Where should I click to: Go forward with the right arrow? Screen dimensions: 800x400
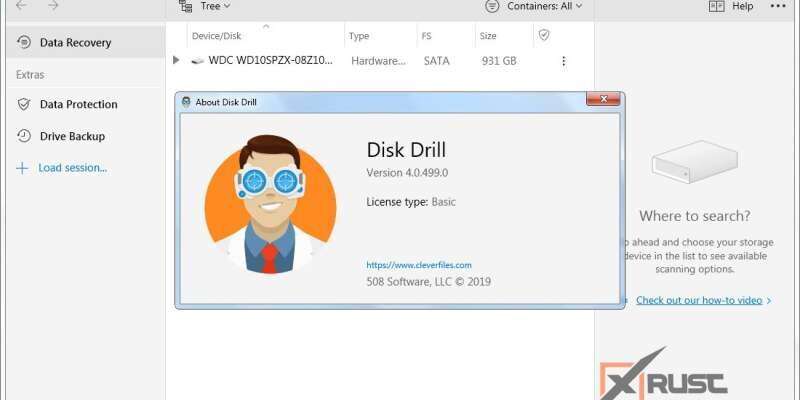click(x=53, y=6)
